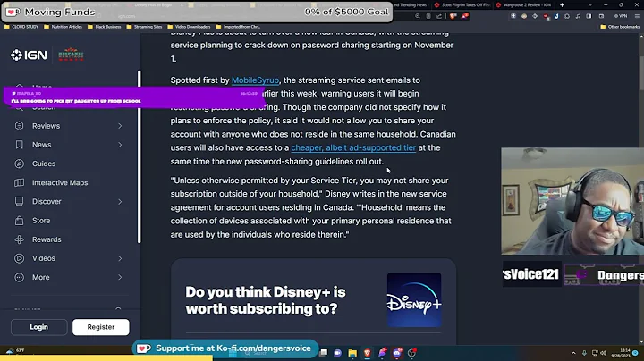Click the IGN sidebar scrollbar
644x361 pixels.
pyautogui.click(x=140, y=156)
